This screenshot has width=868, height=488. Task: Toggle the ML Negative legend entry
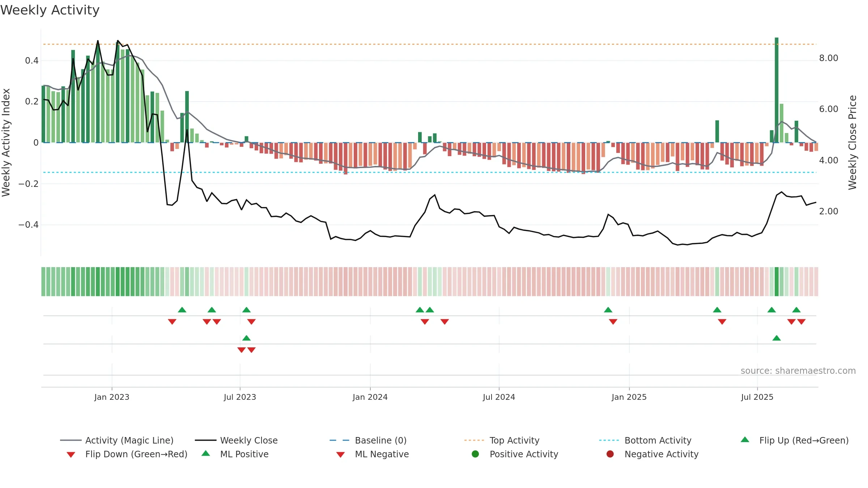click(373, 454)
